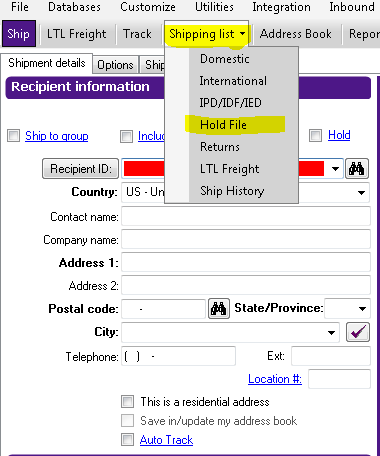
Task: Click the Telephone number field
Action: (x=179, y=356)
